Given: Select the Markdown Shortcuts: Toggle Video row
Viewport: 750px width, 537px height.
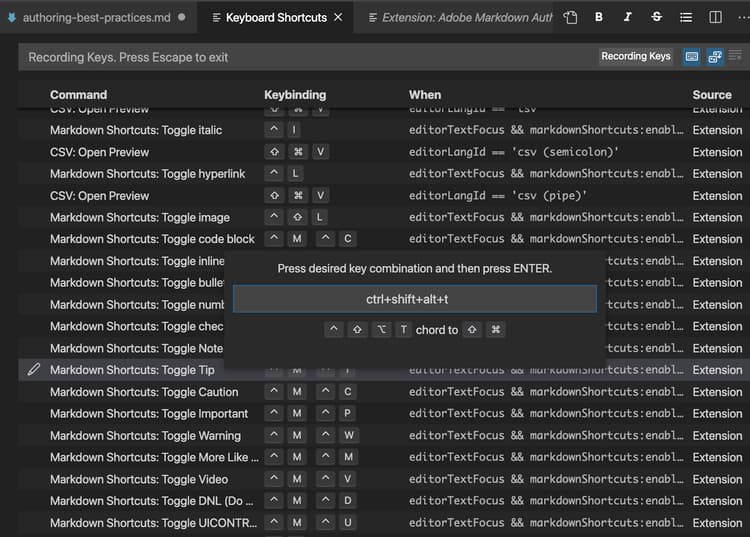Looking at the screenshot, I should coord(139,479).
